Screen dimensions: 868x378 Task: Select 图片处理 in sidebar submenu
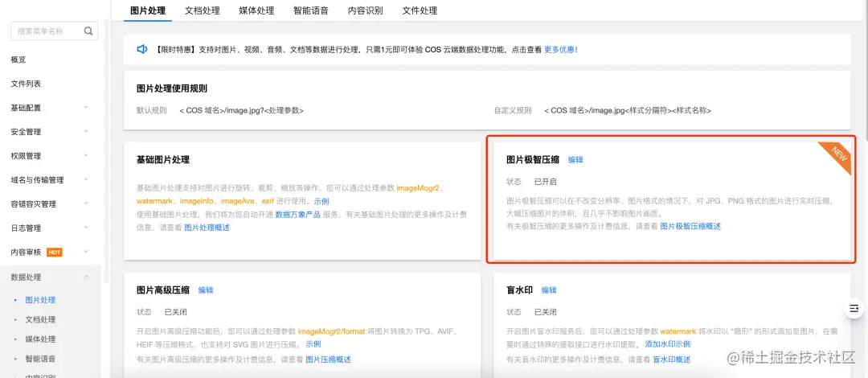40,300
